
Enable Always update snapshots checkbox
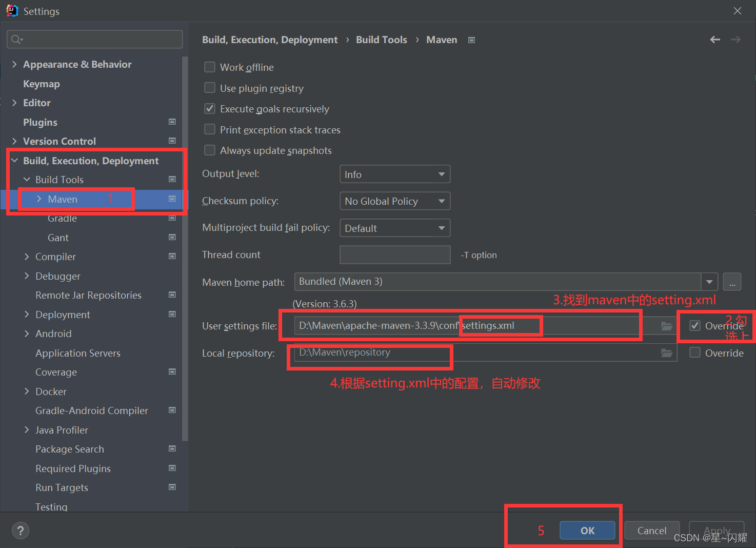pyautogui.click(x=210, y=150)
